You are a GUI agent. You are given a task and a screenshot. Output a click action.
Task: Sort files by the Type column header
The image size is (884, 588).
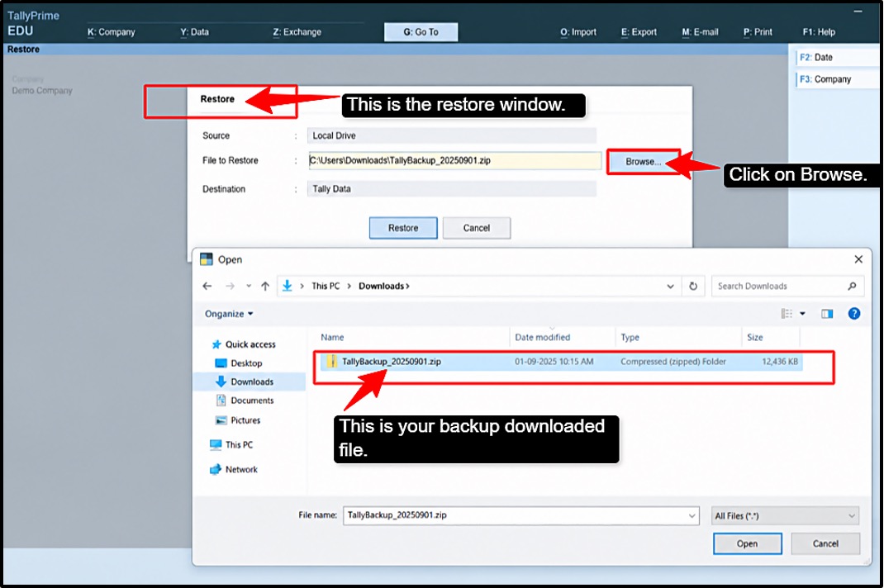coord(630,338)
